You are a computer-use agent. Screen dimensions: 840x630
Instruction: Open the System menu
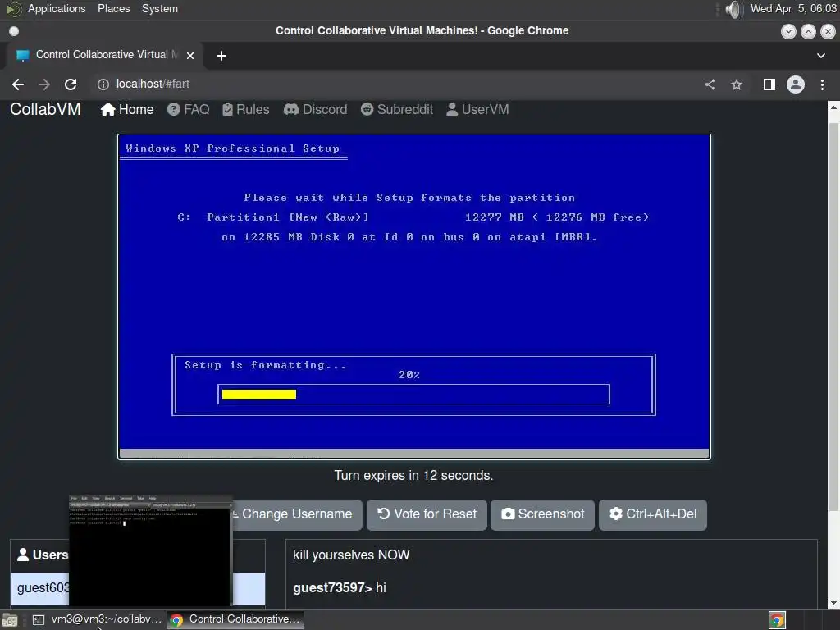pyautogui.click(x=160, y=8)
